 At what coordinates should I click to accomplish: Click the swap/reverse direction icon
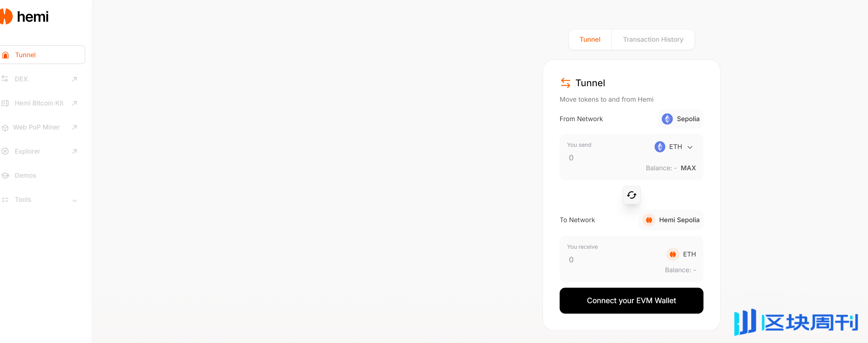[x=631, y=194]
